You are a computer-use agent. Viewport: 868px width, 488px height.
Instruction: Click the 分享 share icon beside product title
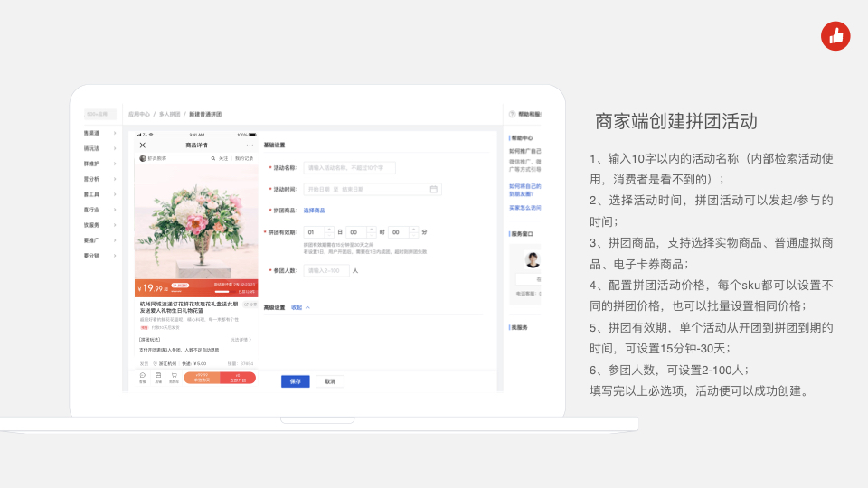tap(250, 305)
